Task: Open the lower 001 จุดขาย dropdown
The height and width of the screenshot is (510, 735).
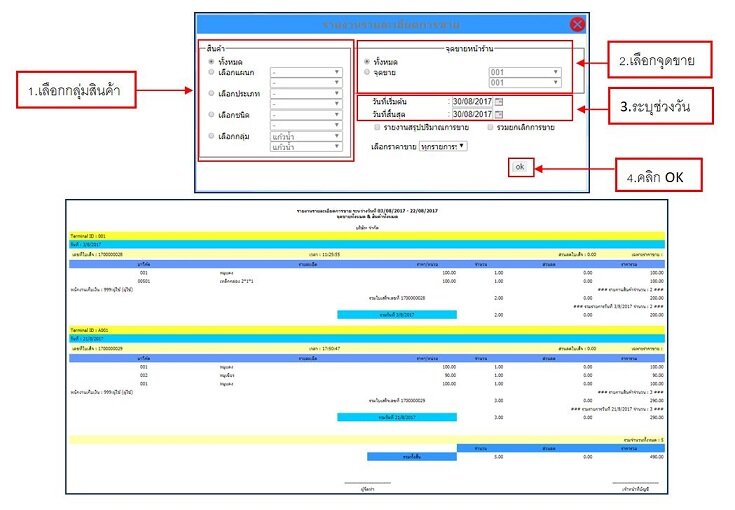Action: coord(525,82)
